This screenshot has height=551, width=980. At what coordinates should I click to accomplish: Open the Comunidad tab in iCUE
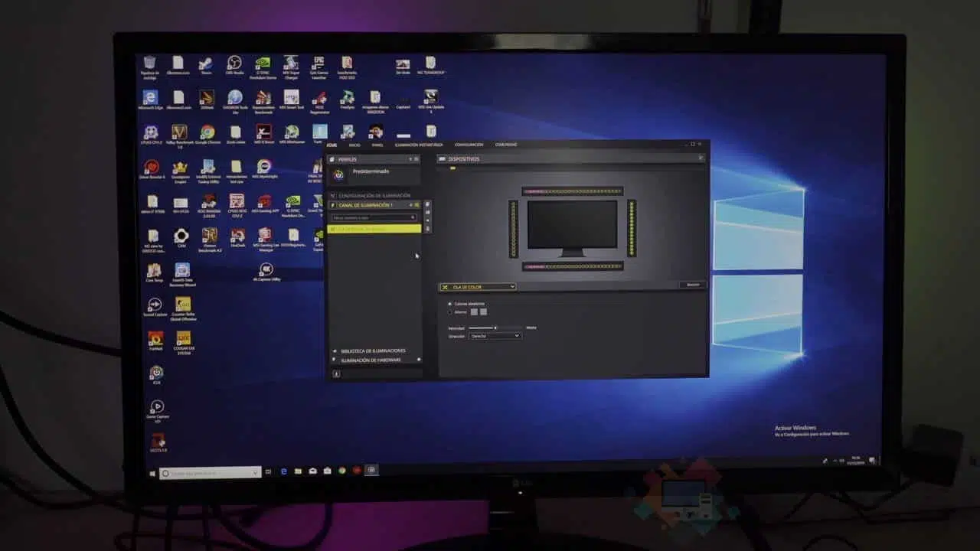coord(505,145)
